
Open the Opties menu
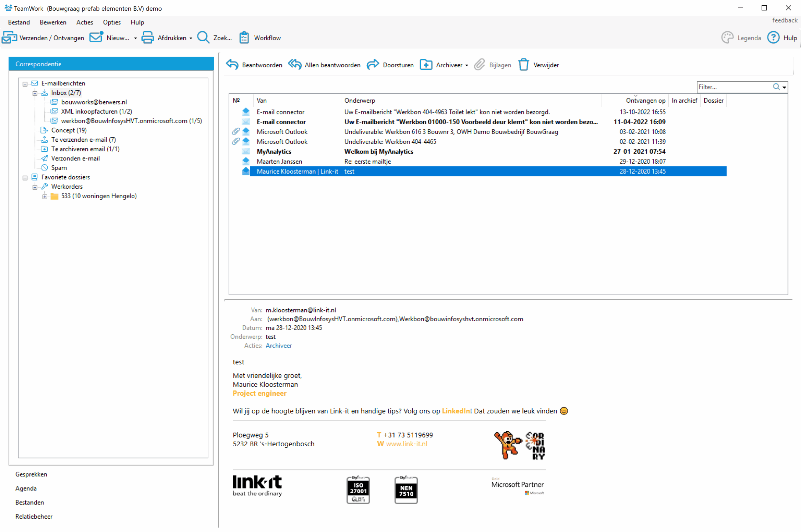pyautogui.click(x=112, y=23)
